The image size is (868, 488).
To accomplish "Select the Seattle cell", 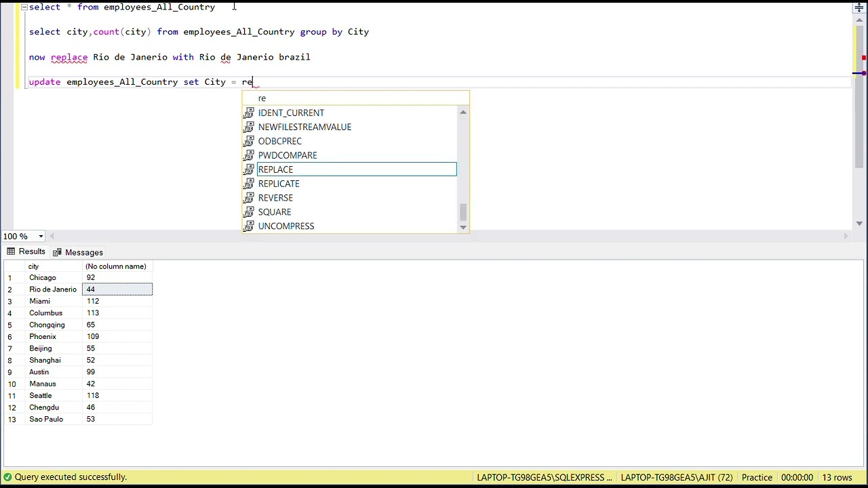I will 54,396.
